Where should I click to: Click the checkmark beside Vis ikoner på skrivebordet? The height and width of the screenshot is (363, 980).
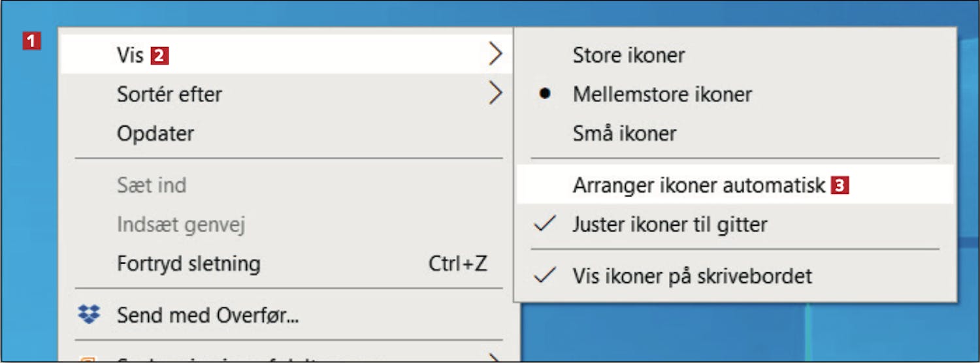(x=545, y=276)
